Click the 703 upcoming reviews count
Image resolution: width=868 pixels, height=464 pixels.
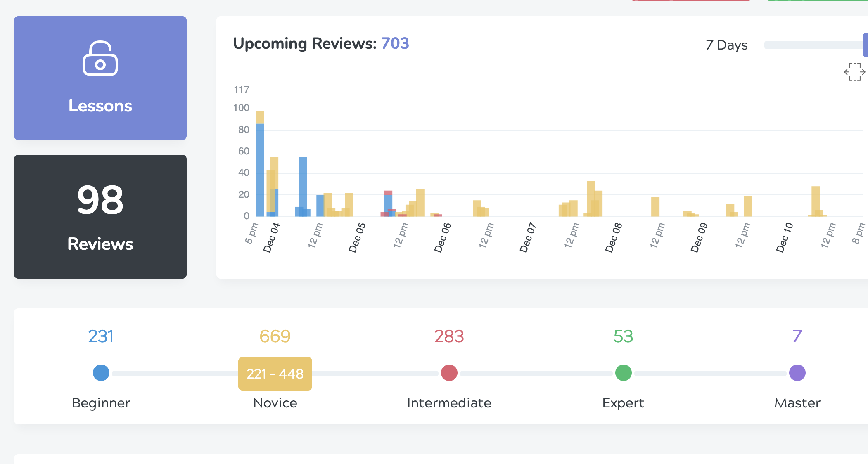[x=395, y=43]
